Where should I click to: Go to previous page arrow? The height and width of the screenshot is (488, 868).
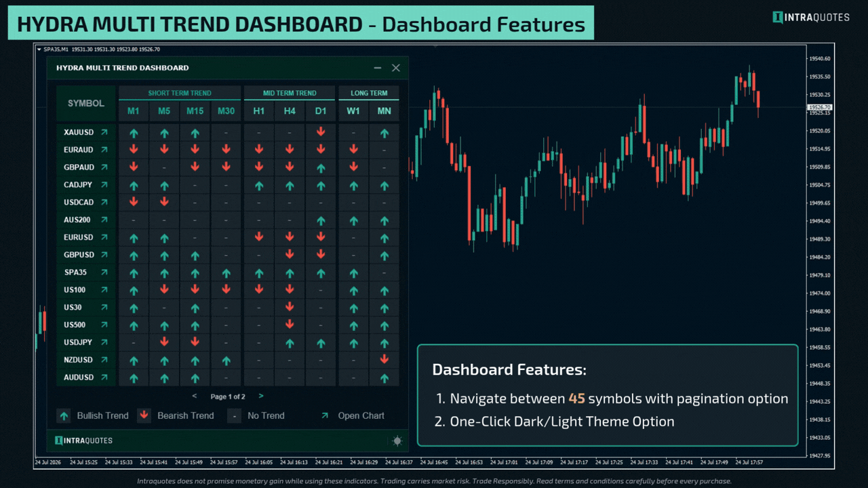[195, 396]
